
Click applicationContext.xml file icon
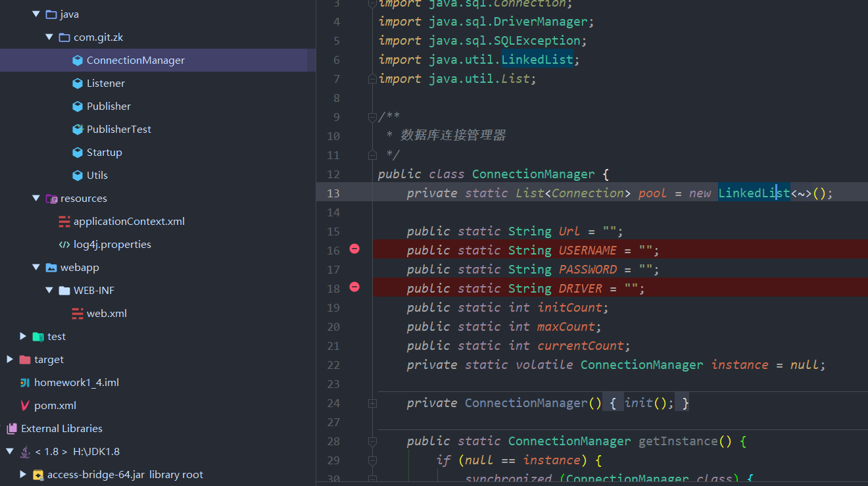tap(64, 221)
